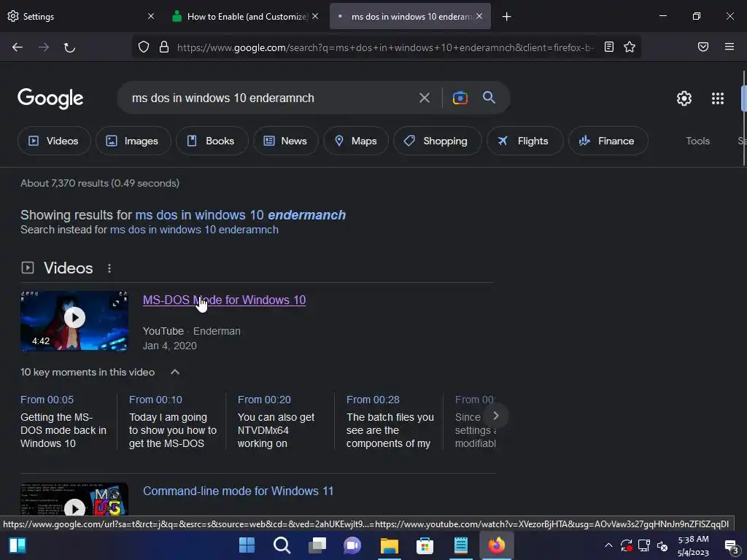Open the Pocket save icon
Screen dimensions: 747x560
pos(703,47)
